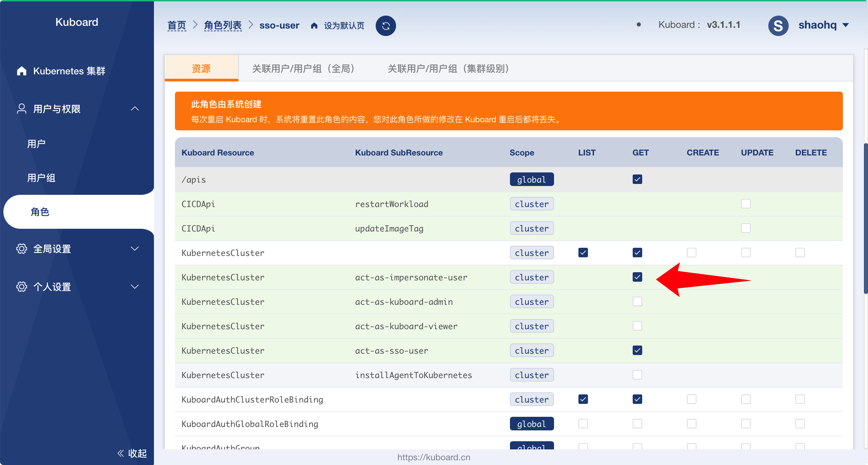
Task: Check GET for act-as-kuboard-admin
Action: tap(637, 301)
